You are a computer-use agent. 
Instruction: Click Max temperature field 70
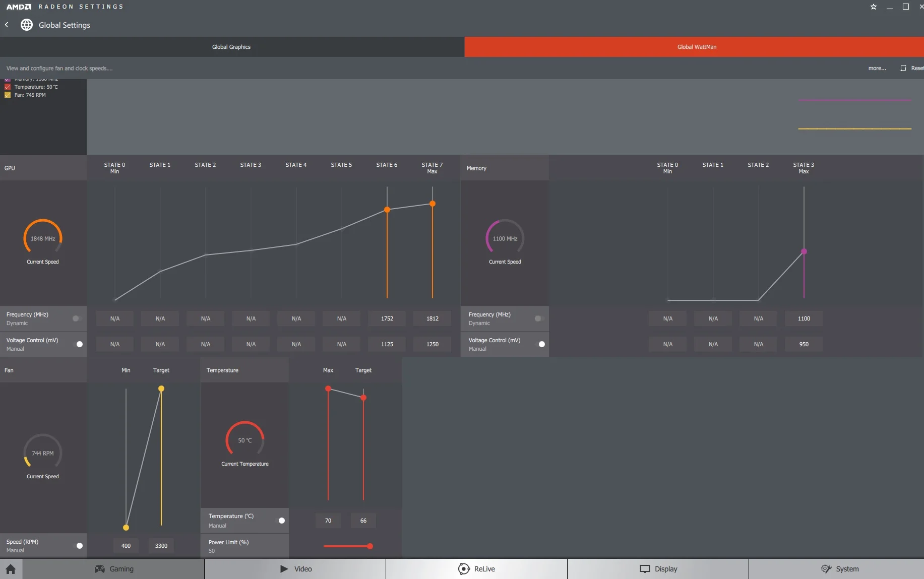328,521
